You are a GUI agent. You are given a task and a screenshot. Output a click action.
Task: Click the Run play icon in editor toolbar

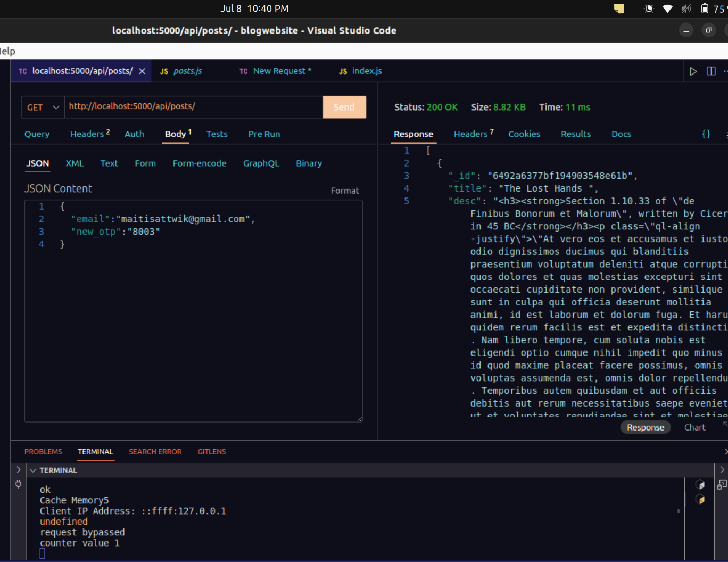693,71
